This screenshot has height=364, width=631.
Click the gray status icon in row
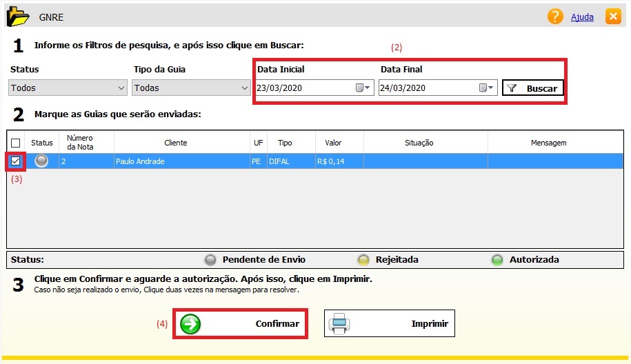pyautogui.click(x=42, y=161)
